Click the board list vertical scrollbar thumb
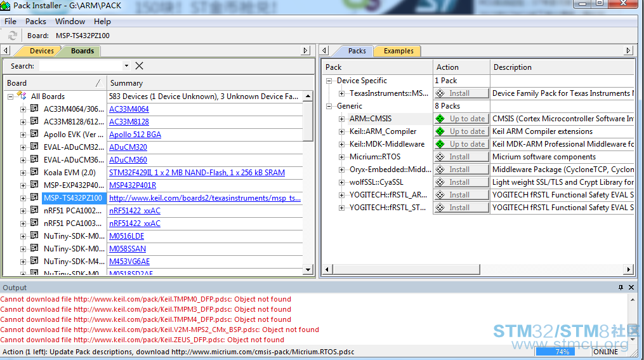 pyautogui.click(x=308, y=121)
